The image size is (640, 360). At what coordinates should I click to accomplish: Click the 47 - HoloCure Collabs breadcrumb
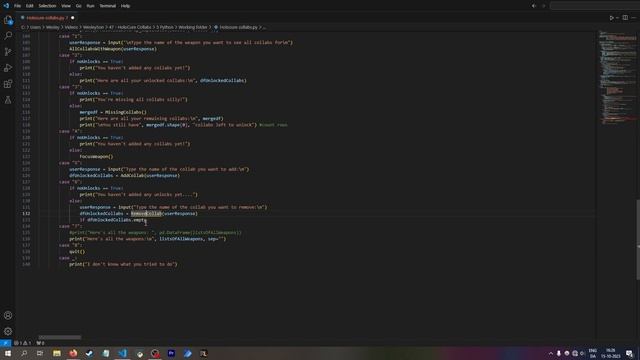[130, 27]
